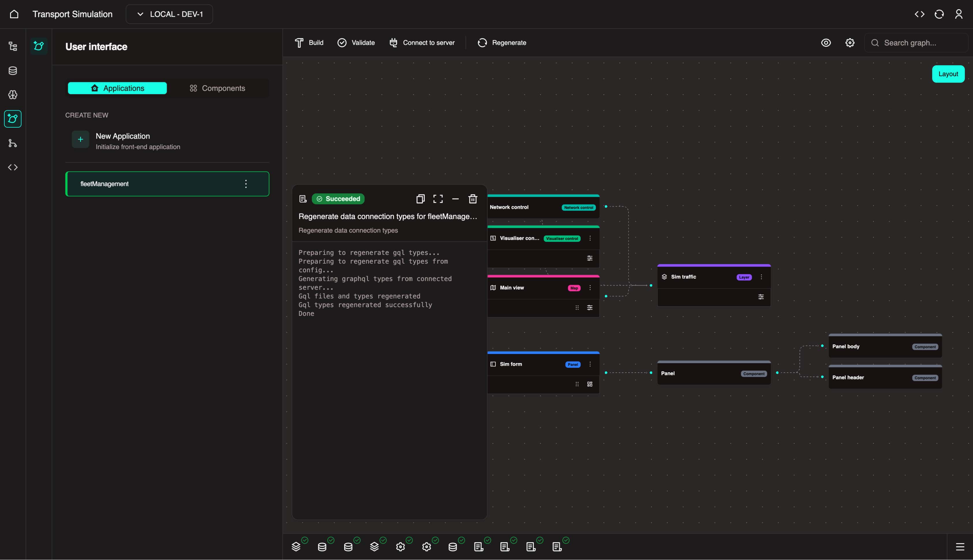Image resolution: width=973 pixels, height=560 pixels.
Task: Click the blue Panel badge on Sim form
Action: 573,365
